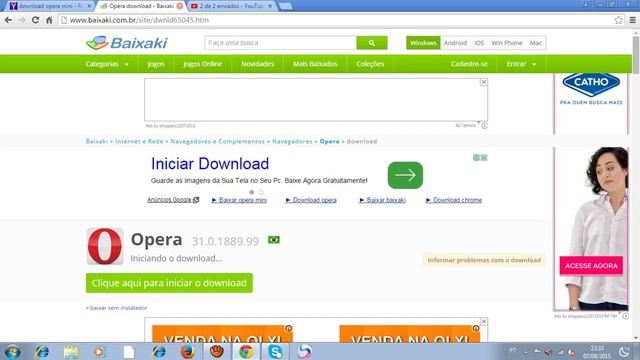Click Download chrome ad link
Screen dimensions: 640x360
pyautogui.click(x=454, y=200)
